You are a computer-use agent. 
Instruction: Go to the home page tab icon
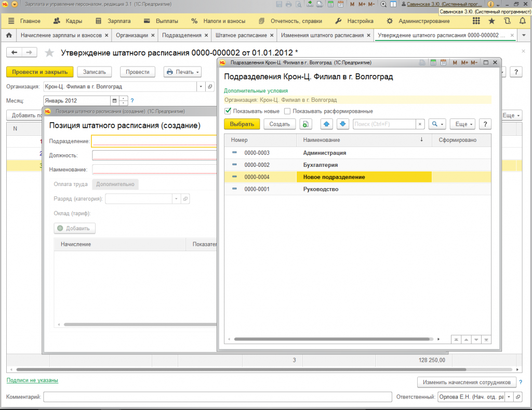8,35
